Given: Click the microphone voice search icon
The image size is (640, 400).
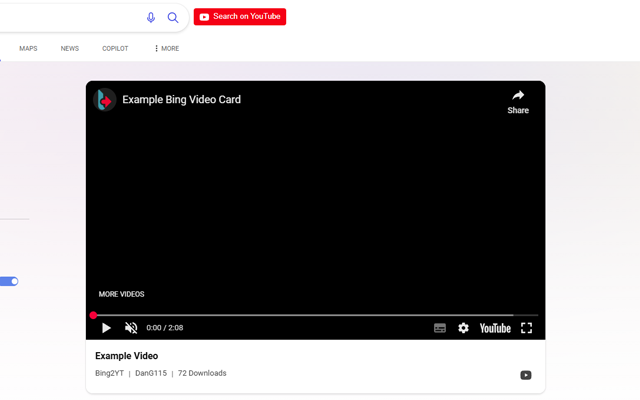Looking at the screenshot, I should 151,18.
